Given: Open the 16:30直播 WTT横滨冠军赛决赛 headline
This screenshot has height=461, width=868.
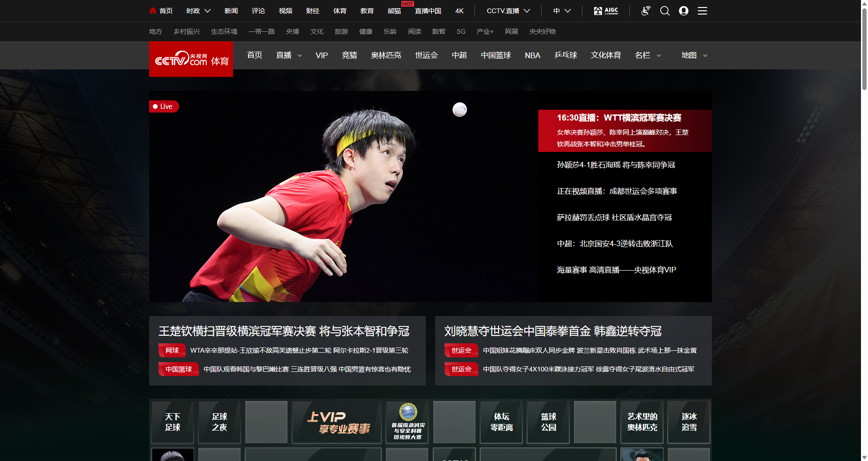Looking at the screenshot, I should pyautogui.click(x=619, y=118).
